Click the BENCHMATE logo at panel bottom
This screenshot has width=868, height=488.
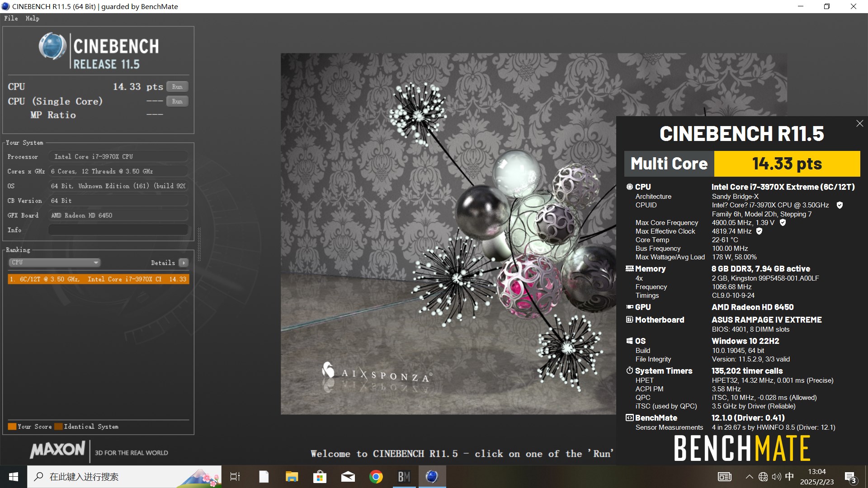742,448
